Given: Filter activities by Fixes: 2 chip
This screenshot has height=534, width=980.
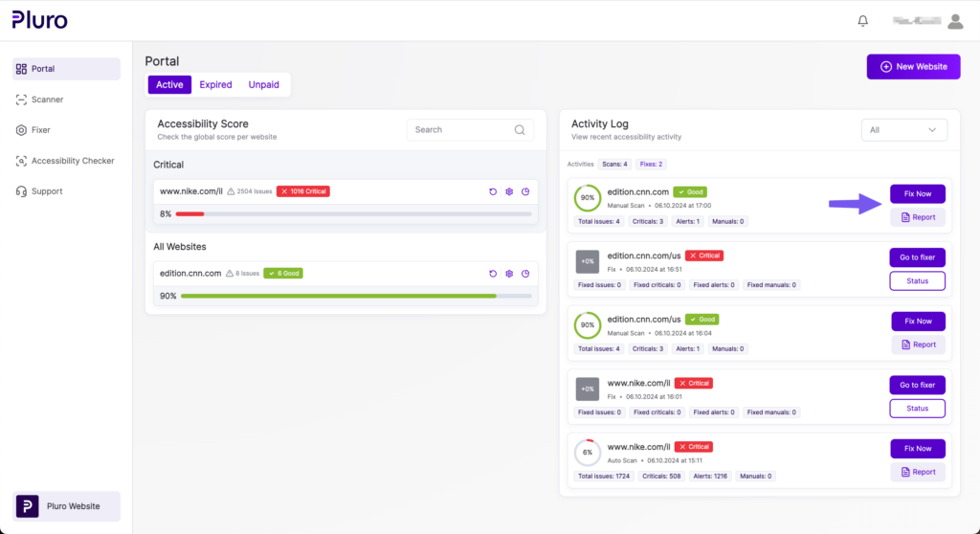Looking at the screenshot, I should pos(651,165).
